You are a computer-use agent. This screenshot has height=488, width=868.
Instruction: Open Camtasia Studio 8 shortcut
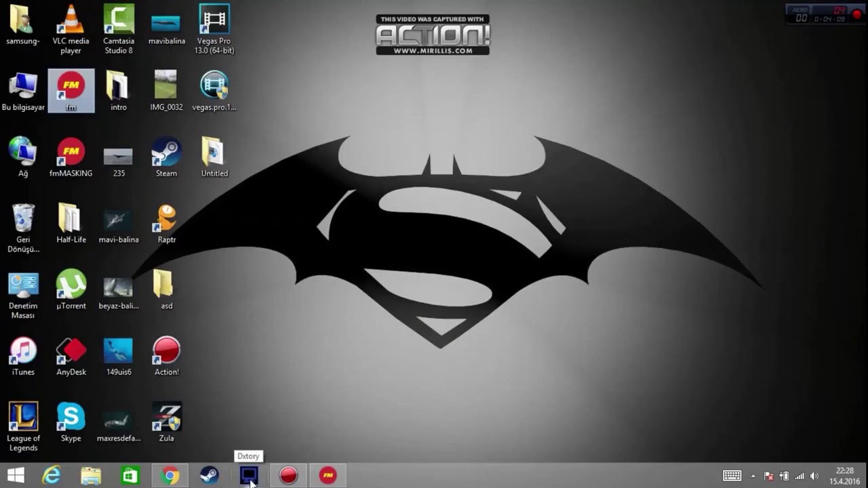pyautogui.click(x=119, y=28)
